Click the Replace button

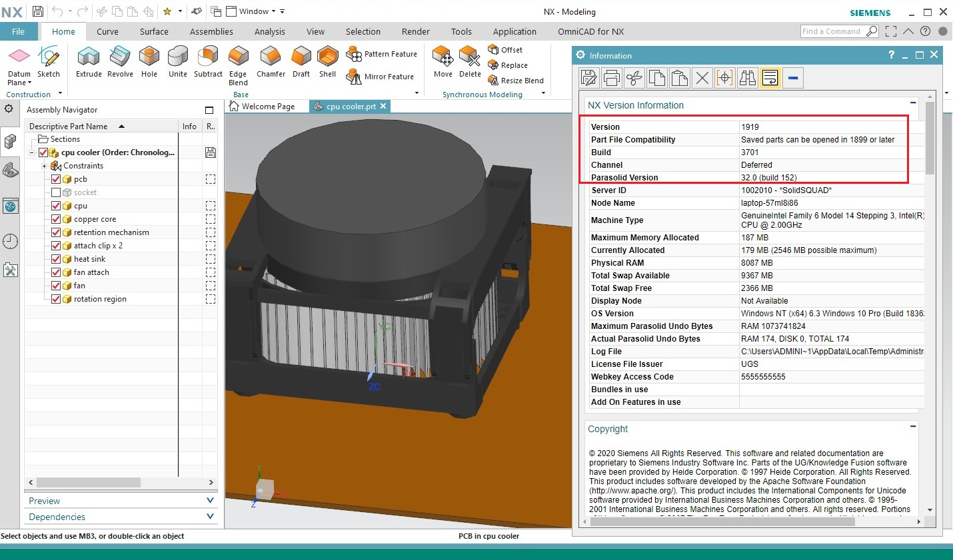[x=508, y=65]
